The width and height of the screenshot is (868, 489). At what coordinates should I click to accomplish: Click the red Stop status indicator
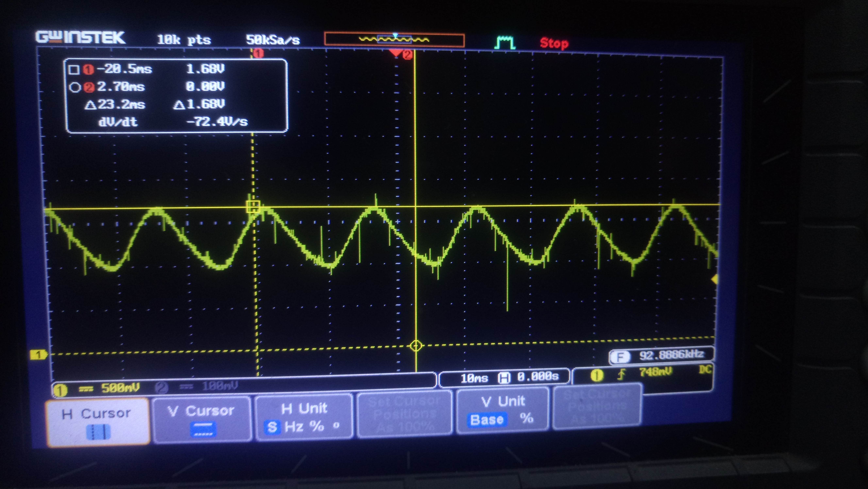554,43
